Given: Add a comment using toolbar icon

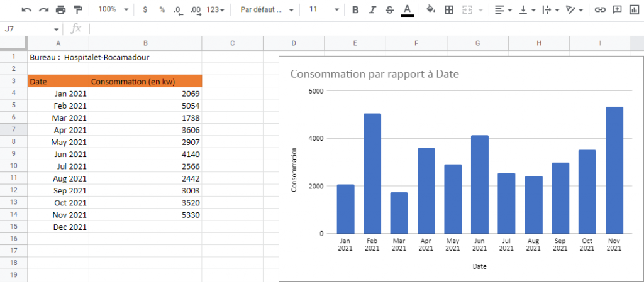Looking at the screenshot, I should 617,10.
